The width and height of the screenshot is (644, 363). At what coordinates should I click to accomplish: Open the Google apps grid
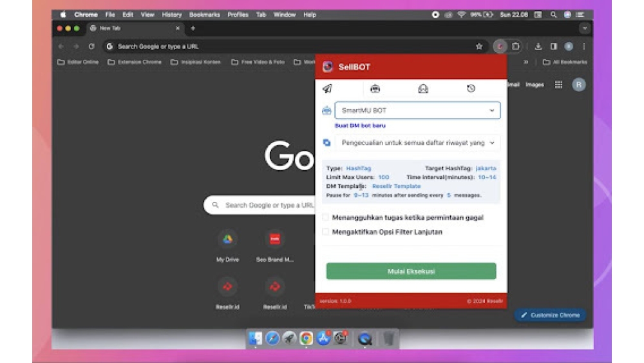click(x=558, y=84)
